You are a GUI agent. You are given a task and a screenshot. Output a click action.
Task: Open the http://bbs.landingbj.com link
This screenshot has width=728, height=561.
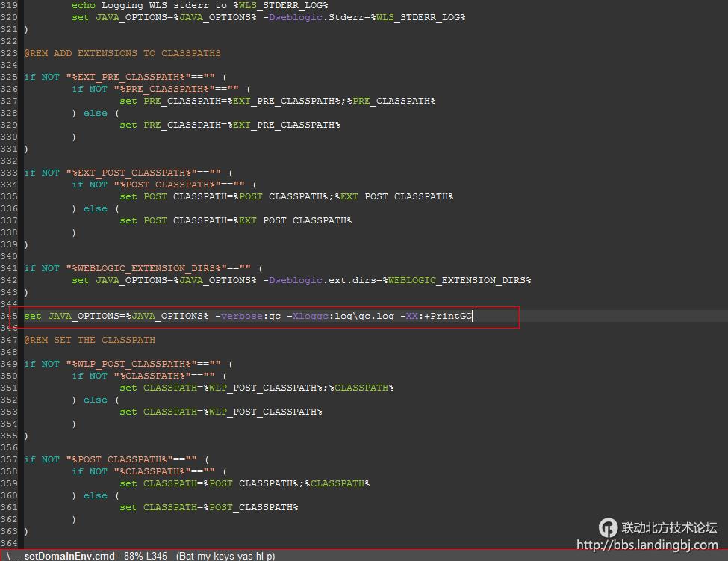pyautogui.click(x=647, y=546)
